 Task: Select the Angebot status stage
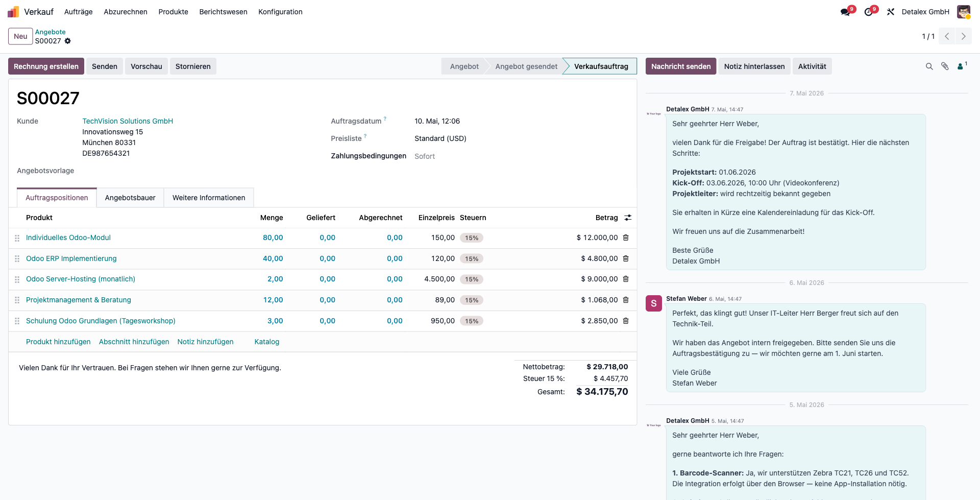pyautogui.click(x=464, y=66)
